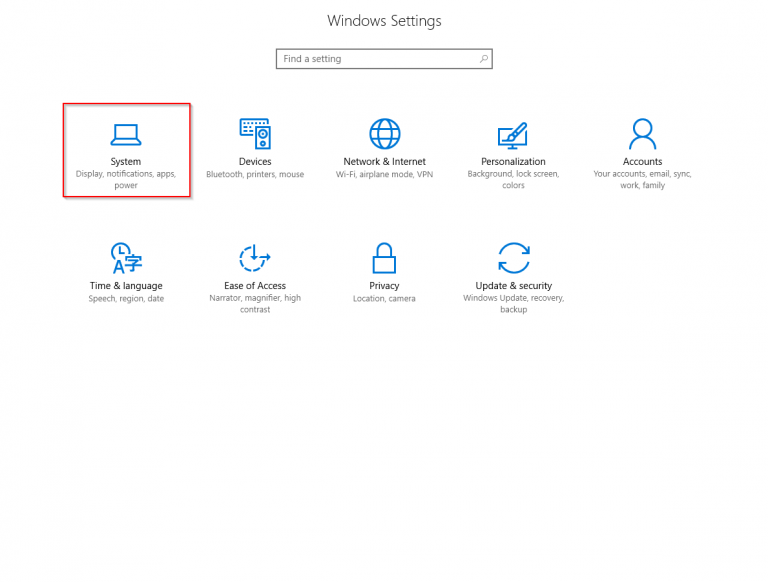The width and height of the screenshot is (768, 582).
Task: Open the System laptop icon
Action: [x=126, y=135]
